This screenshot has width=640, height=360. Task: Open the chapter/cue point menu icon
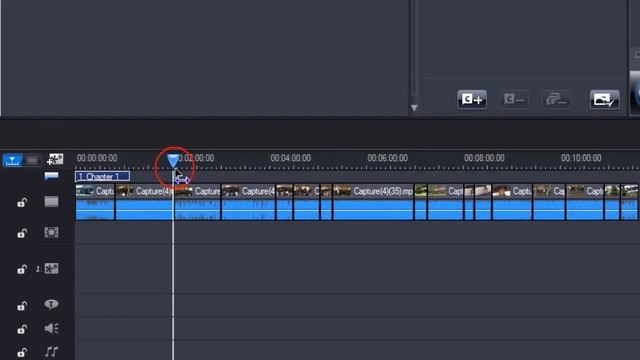(51, 176)
